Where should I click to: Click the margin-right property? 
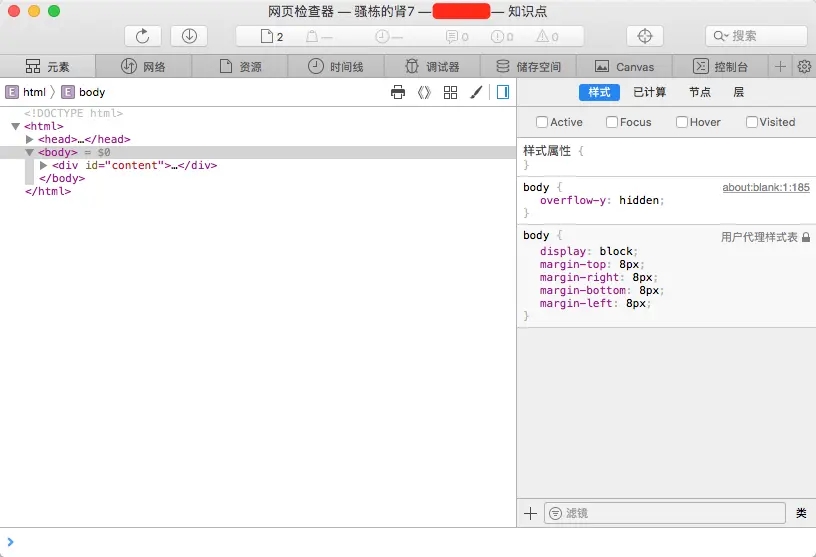tap(579, 277)
